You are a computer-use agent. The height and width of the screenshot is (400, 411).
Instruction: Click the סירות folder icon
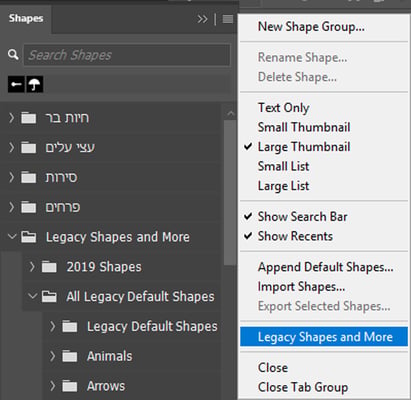pos(29,177)
